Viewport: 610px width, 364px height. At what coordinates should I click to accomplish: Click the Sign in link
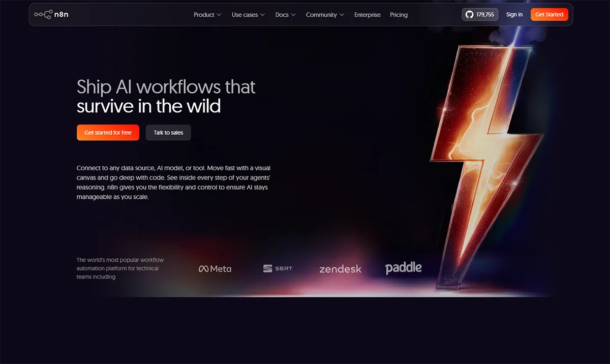(x=514, y=15)
